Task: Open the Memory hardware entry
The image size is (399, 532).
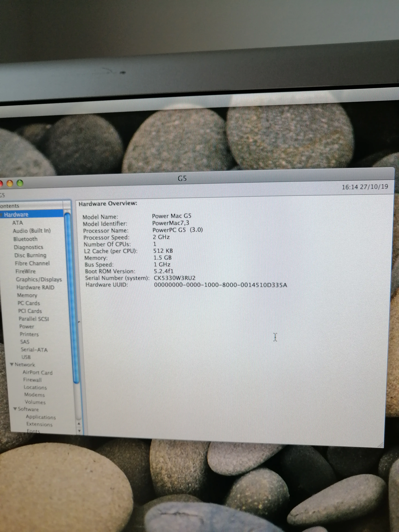Action: [x=27, y=295]
